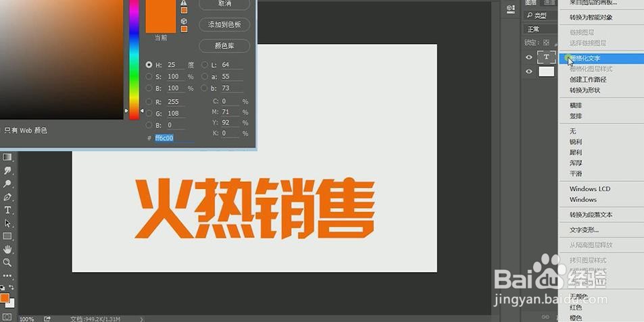
Task: Select the Rectangle shape tool
Action: coord(7,236)
